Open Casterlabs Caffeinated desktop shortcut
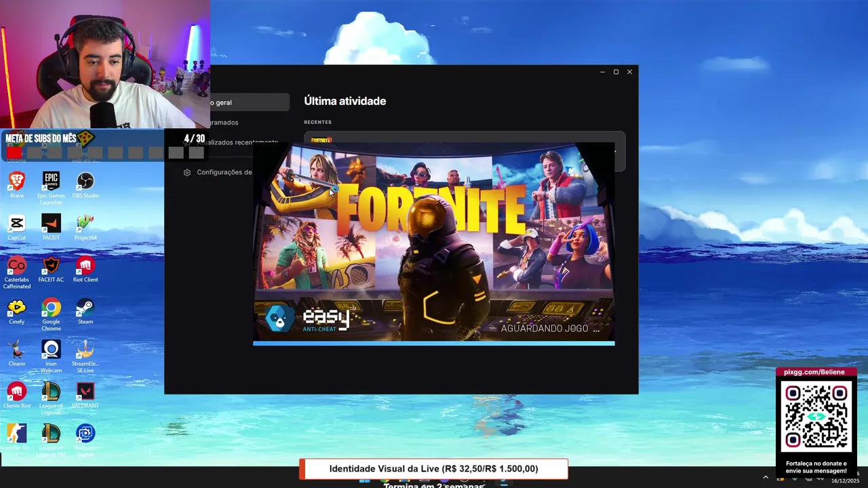Screen dimensions: 868x488 pyautogui.click(x=17, y=272)
